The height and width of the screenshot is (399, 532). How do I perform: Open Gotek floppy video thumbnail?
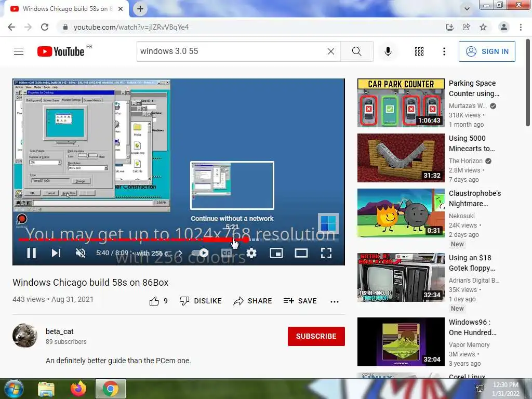click(401, 277)
